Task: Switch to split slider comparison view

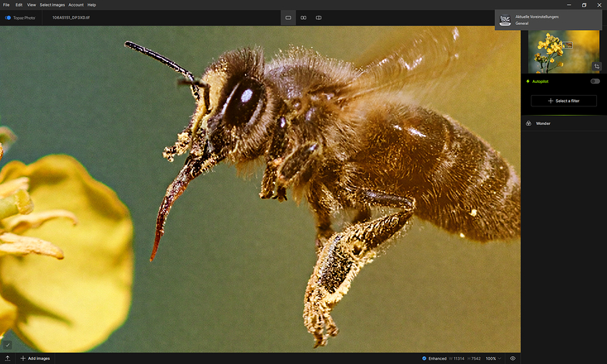Action: pos(318,18)
